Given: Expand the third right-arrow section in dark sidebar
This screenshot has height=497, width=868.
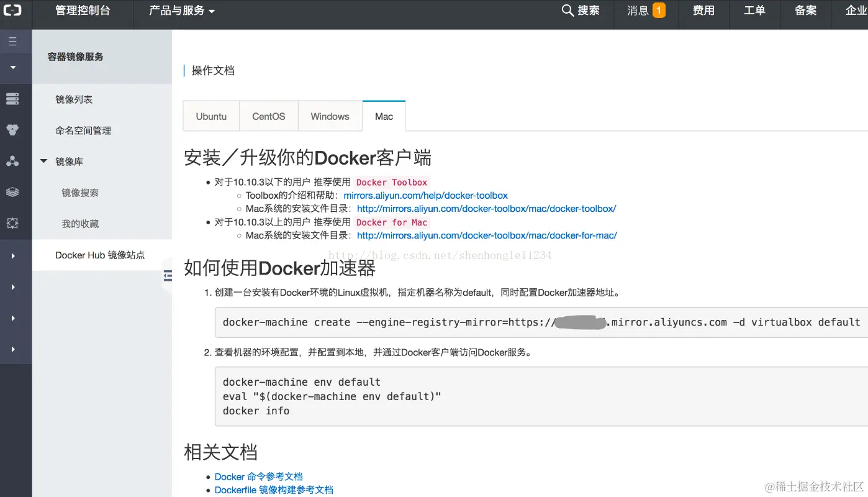Looking at the screenshot, I should [13, 318].
